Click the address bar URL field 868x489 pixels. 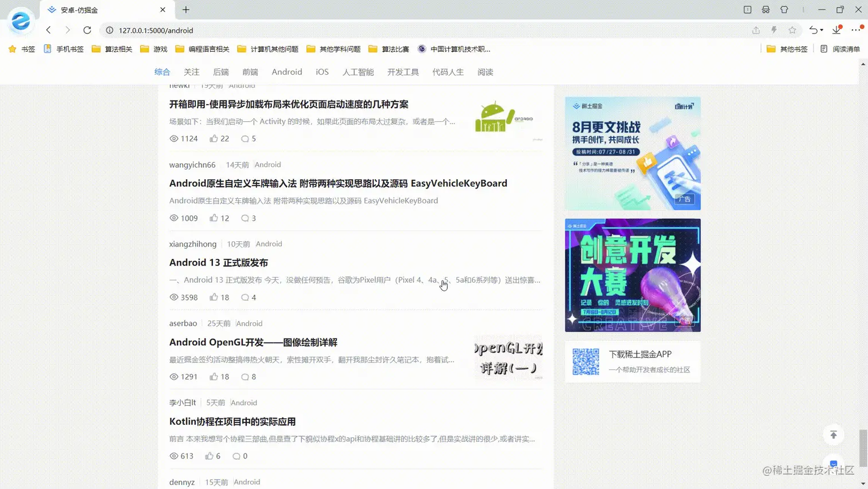click(425, 30)
